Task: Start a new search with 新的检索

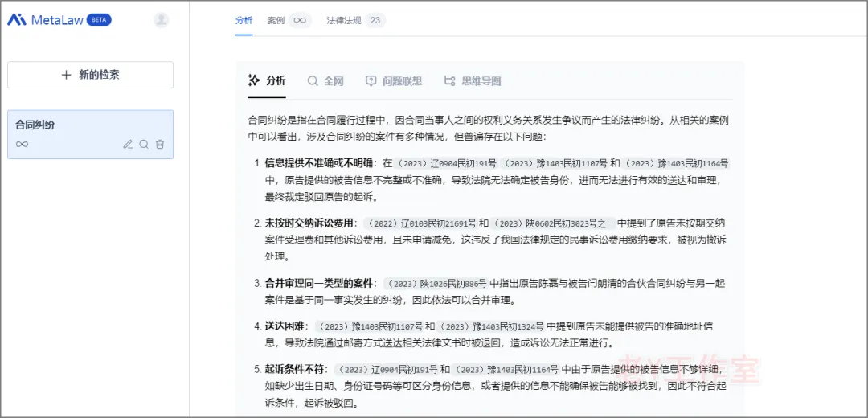Action: tap(90, 75)
